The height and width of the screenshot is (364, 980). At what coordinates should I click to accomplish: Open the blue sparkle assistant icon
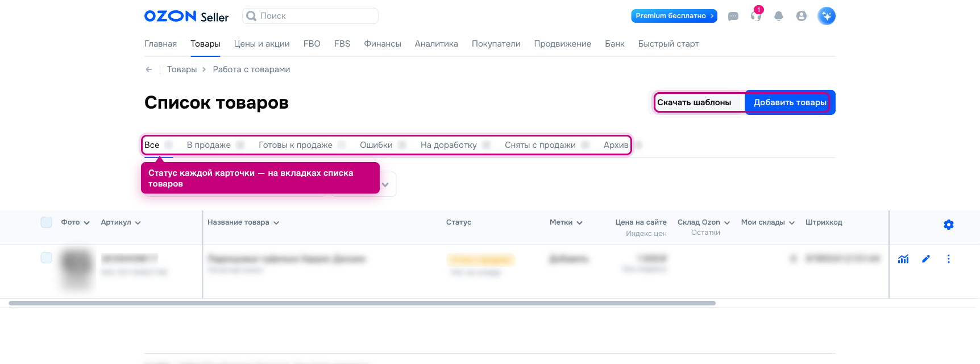click(827, 16)
